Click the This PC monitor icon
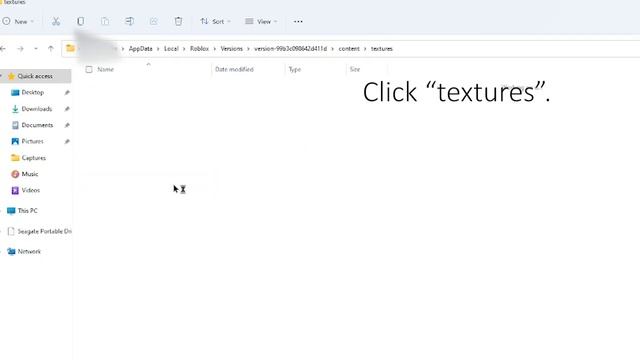 [x=11, y=211]
